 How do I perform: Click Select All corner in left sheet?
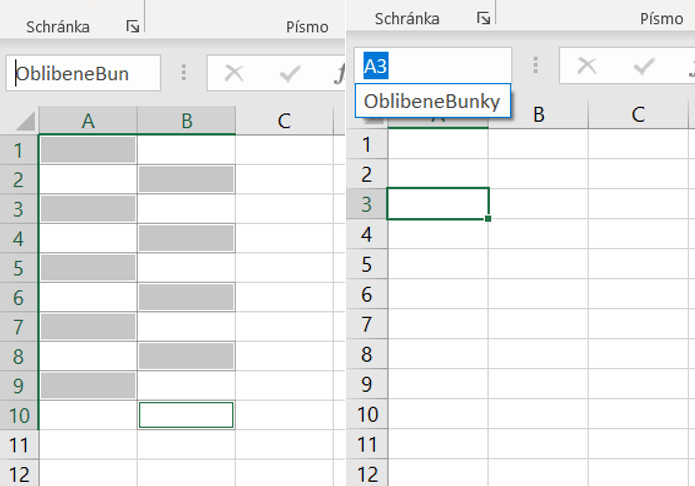[x=20, y=121]
